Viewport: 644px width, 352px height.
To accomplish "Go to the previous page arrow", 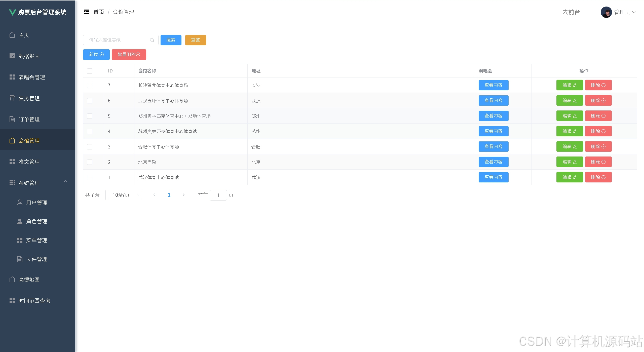I will point(154,195).
